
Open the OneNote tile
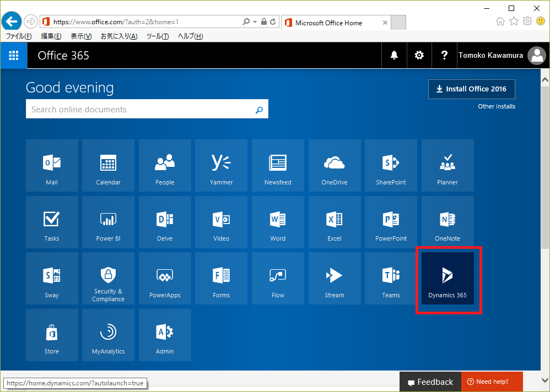click(x=447, y=222)
